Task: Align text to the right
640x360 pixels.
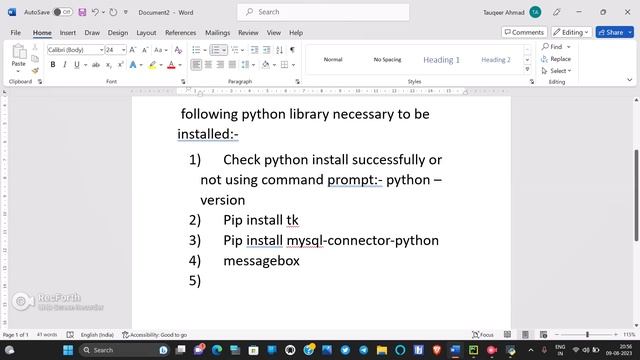Action: pyautogui.click(x=220, y=64)
